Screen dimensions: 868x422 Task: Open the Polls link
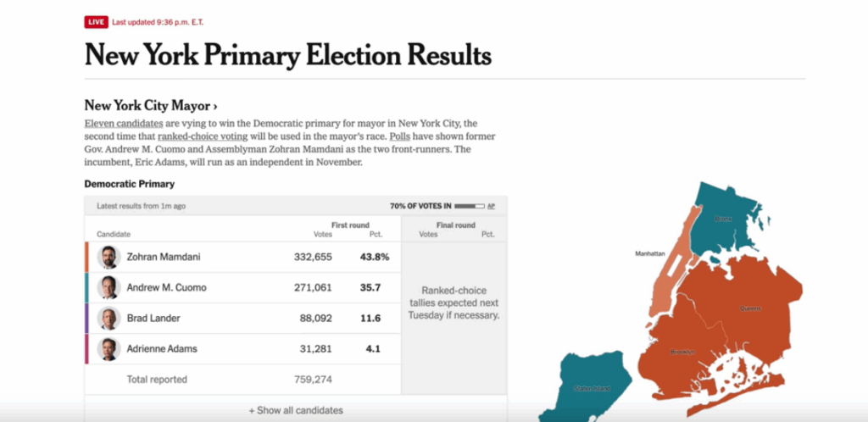coord(400,136)
